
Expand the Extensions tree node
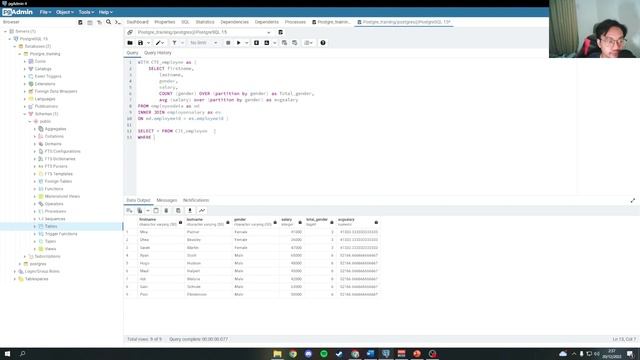point(25,84)
